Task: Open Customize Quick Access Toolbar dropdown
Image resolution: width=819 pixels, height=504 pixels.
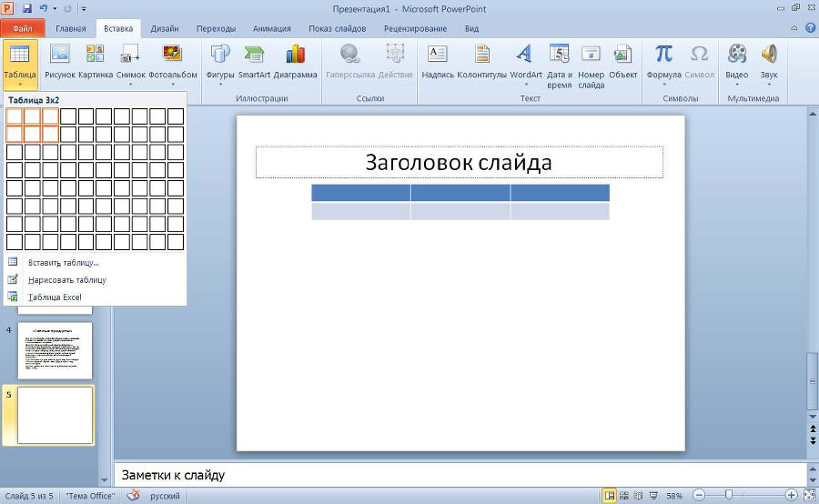Action: point(84,9)
